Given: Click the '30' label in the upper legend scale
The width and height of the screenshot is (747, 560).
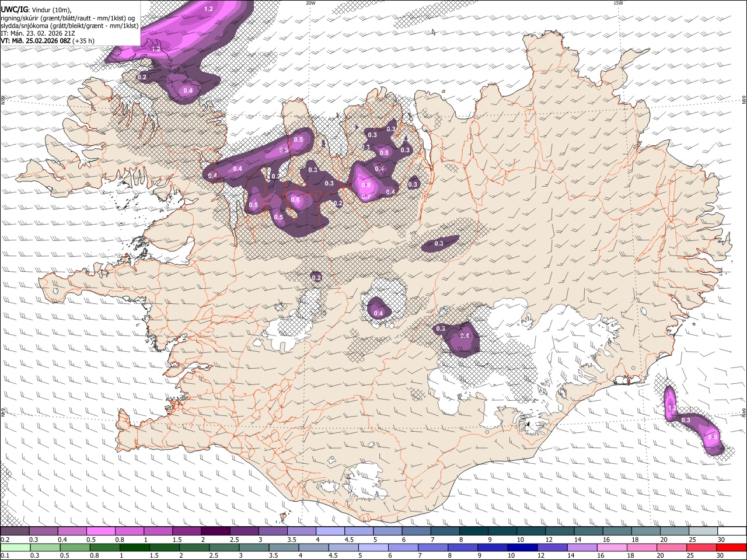Looking at the screenshot, I should [721, 540].
